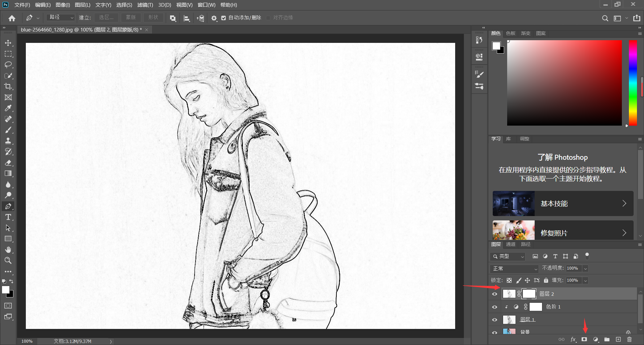Hide the 色阶 1 adjustment layer
Viewport: 644px width, 345px height.
click(x=494, y=307)
